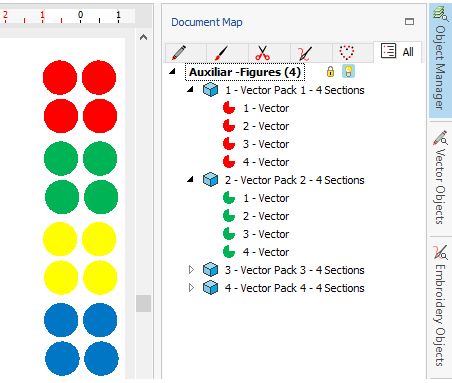Click red shape icon of Pack 1's 2 - Vector

pyautogui.click(x=229, y=126)
